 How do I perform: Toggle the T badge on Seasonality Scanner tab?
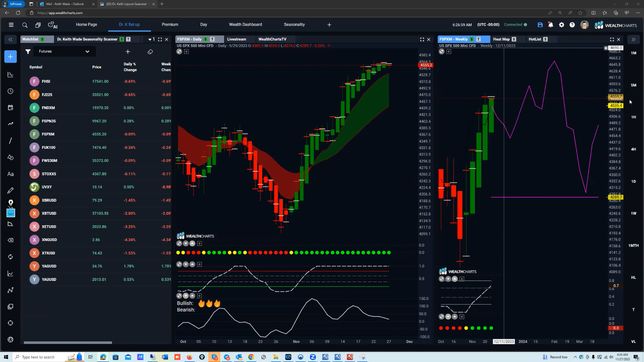[x=128, y=40]
